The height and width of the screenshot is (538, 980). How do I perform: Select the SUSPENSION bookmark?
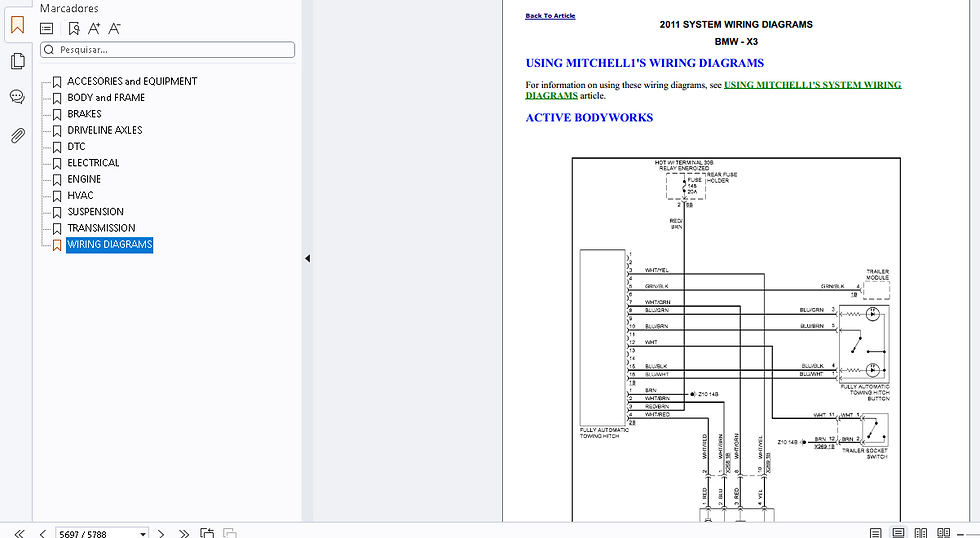(96, 211)
